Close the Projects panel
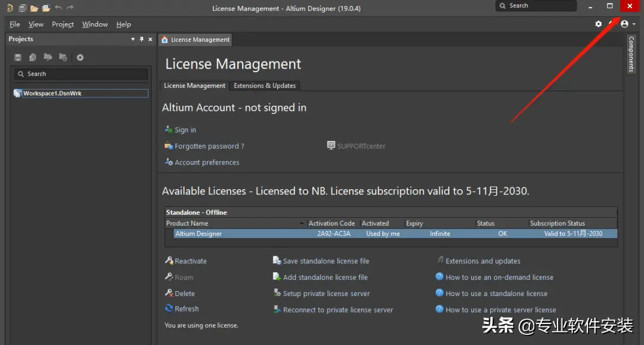The height and width of the screenshot is (345, 644). point(150,39)
